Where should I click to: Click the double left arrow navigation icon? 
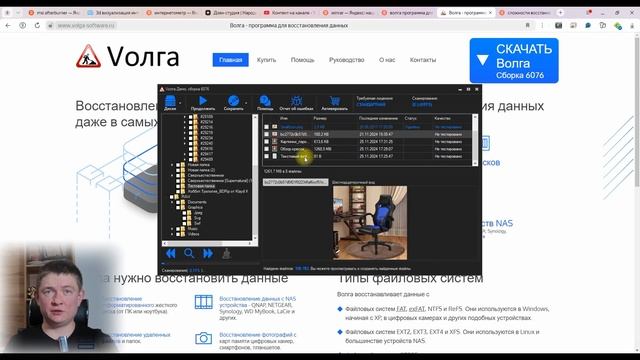coord(171,253)
